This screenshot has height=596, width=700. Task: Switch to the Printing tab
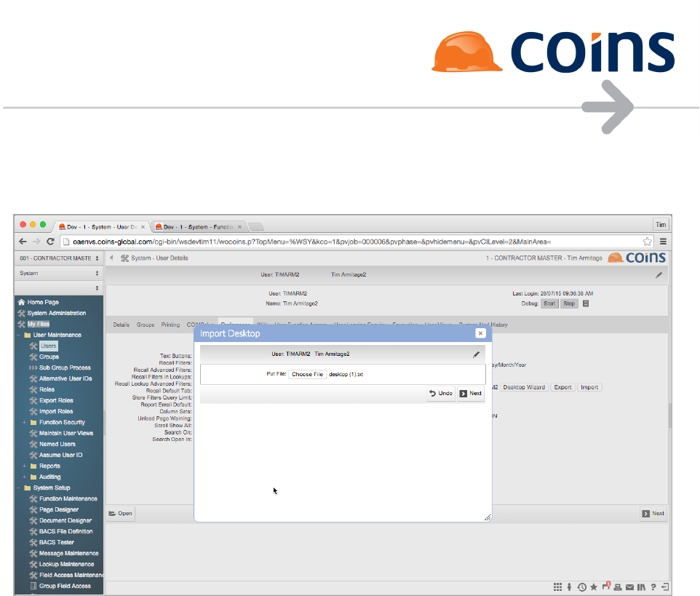[x=170, y=325]
